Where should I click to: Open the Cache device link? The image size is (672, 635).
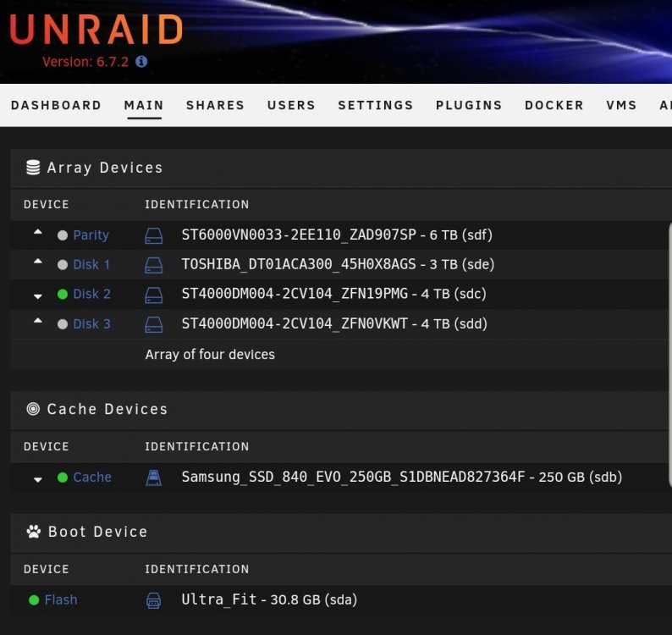[92, 478]
